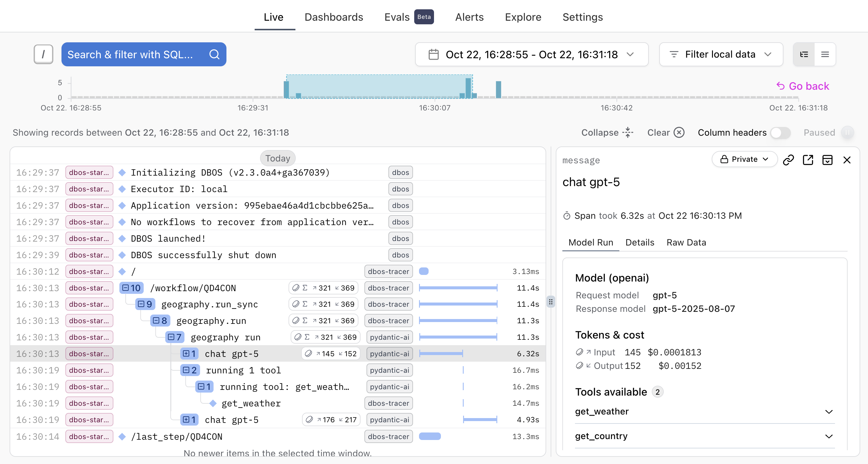Select the tree view layout icon

[x=804, y=54]
